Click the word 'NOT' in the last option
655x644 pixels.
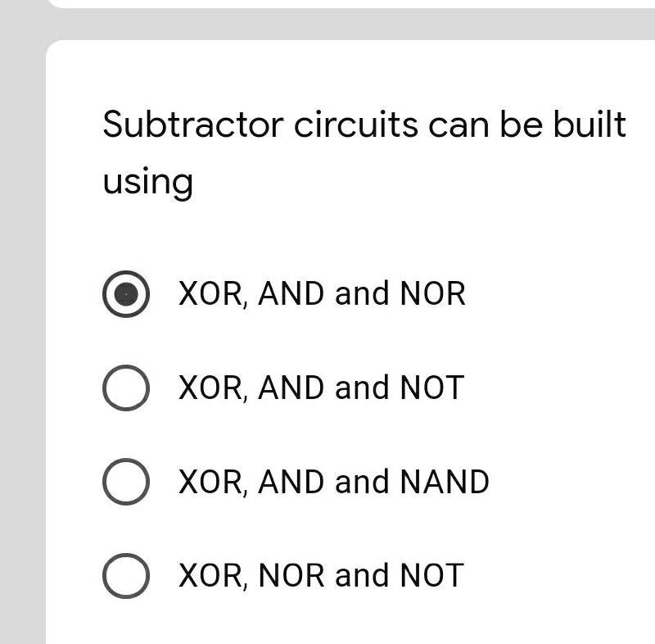(432, 575)
